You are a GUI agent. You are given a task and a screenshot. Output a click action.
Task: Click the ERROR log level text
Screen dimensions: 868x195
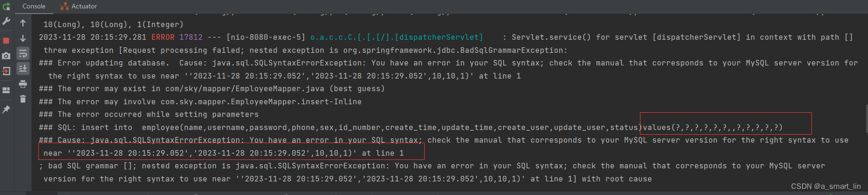[163, 37]
